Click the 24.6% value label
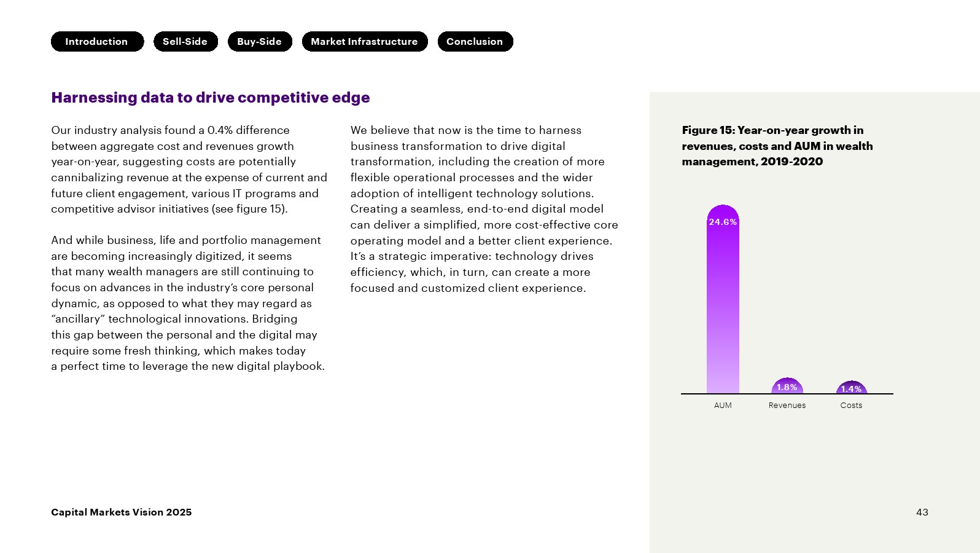Screen dimensions: 980x553 (x=723, y=222)
